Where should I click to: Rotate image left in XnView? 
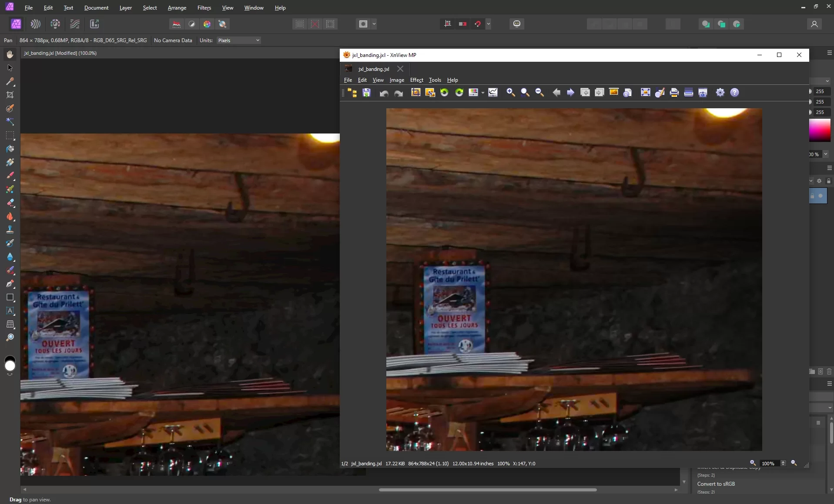[x=444, y=92]
